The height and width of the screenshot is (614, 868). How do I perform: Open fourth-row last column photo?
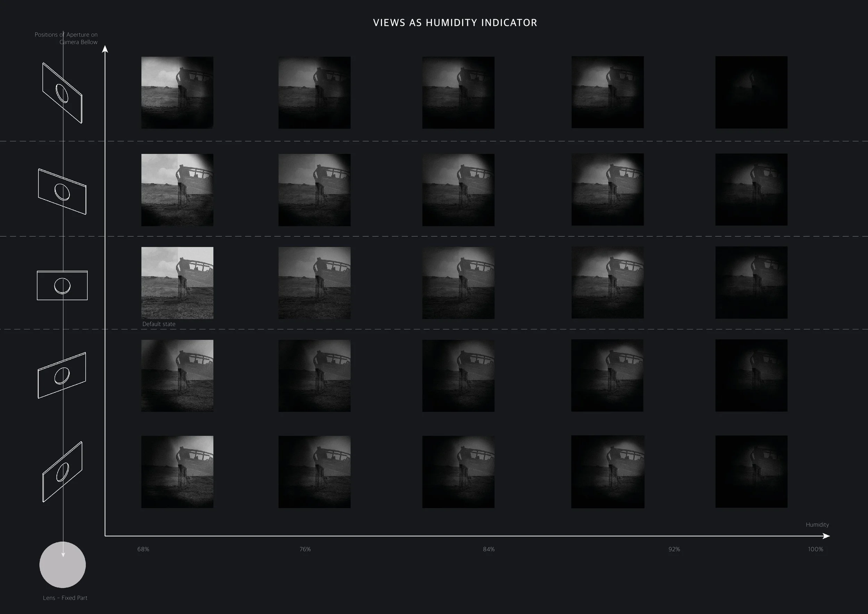[x=752, y=375]
